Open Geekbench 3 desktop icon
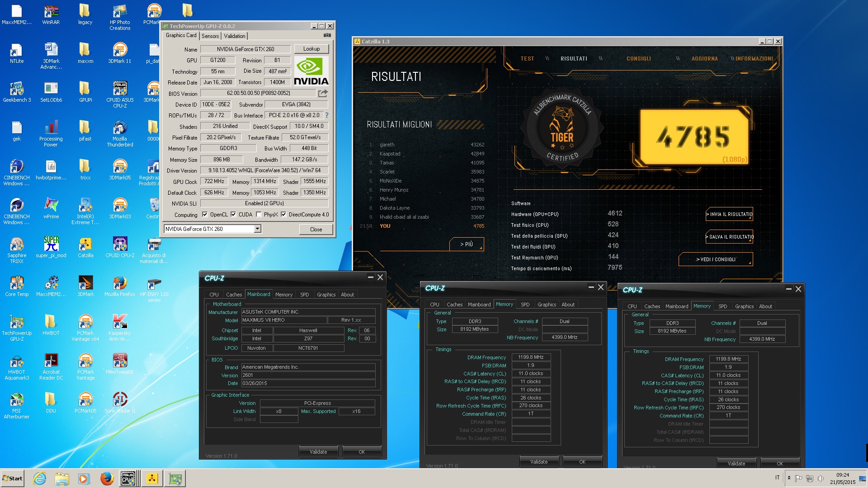Screen dimensions: 868x488 pos(17,92)
